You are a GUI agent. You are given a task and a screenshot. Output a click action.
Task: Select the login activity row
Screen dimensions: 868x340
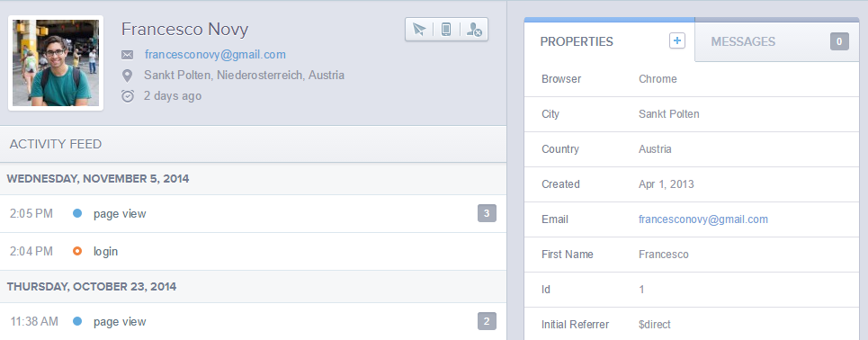(253, 251)
